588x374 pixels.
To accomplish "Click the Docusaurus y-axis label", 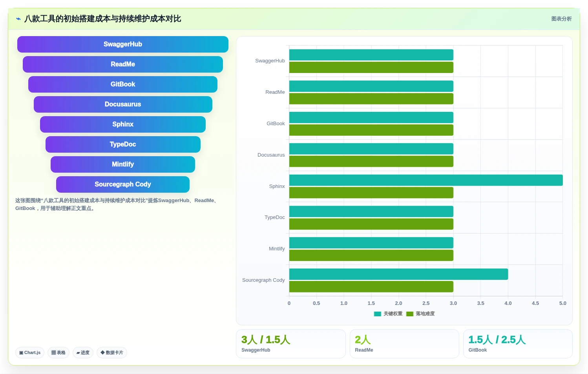I will pos(271,155).
